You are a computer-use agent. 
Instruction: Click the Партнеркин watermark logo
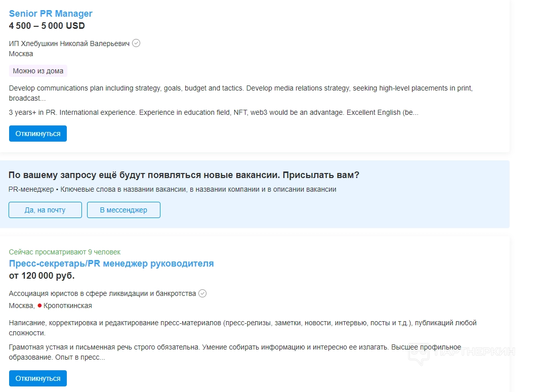pyautogui.click(x=462, y=352)
